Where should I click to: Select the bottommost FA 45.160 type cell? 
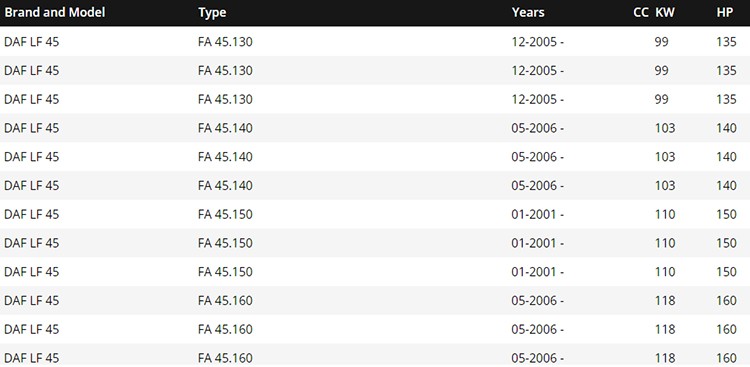[x=225, y=358]
